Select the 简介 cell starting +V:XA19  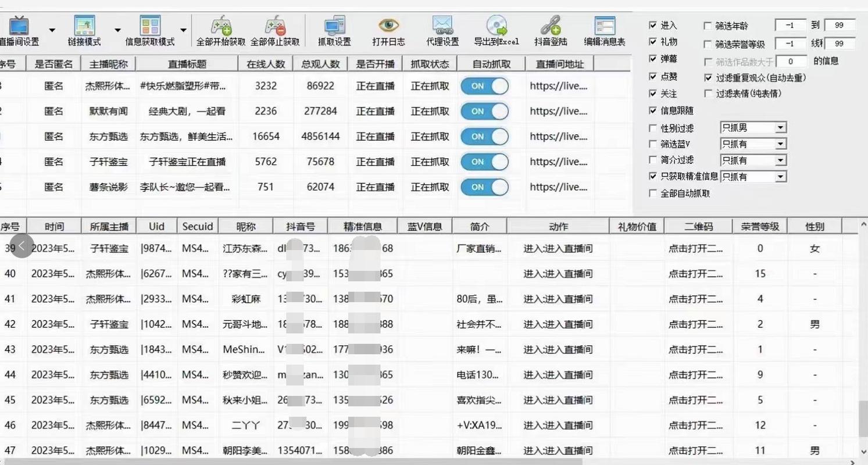[x=479, y=425]
